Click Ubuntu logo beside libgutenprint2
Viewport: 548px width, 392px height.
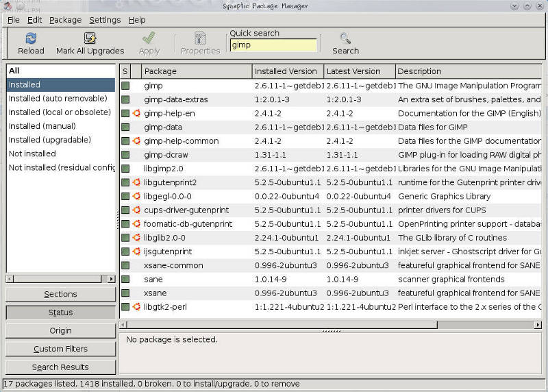[x=136, y=182]
